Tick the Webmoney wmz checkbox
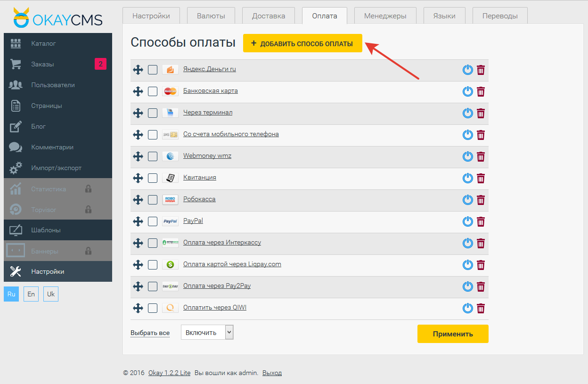588x384 pixels. click(x=153, y=156)
